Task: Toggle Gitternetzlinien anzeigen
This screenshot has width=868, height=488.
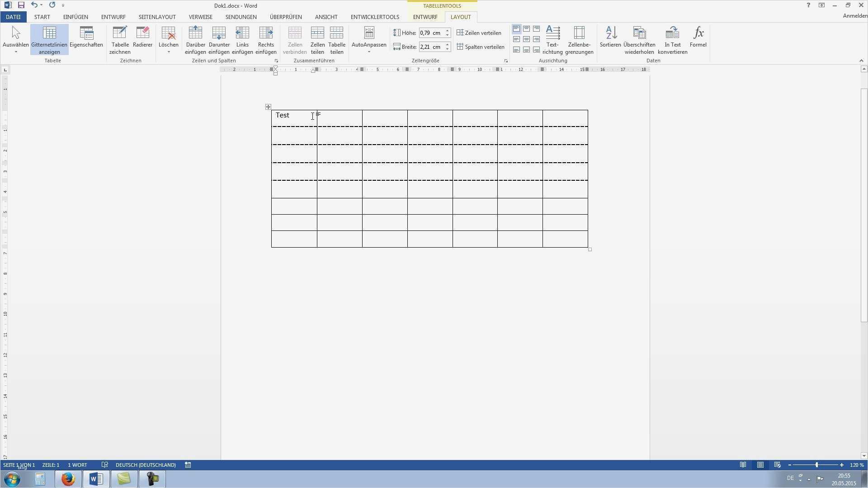Action: 49,40
